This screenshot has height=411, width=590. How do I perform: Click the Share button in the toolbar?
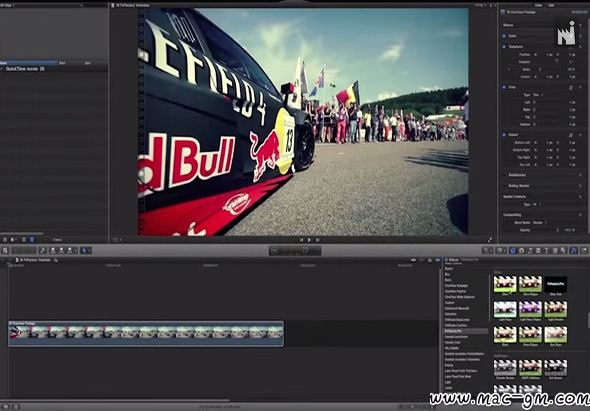click(x=584, y=250)
